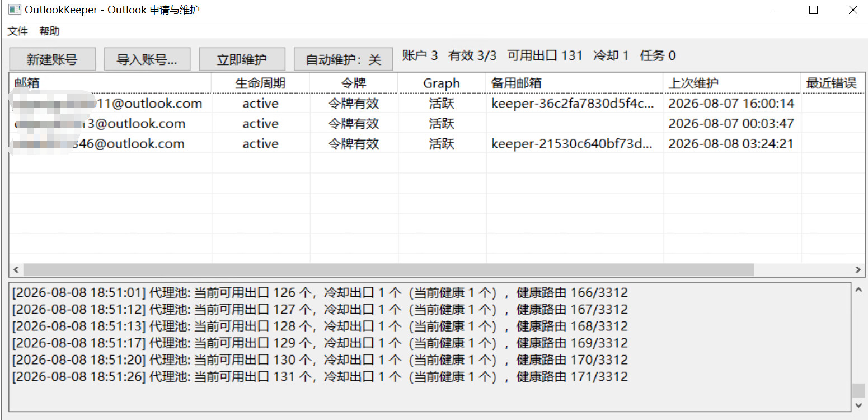Image resolution: width=868 pixels, height=420 pixels.
Task: Click 活跃 in the 2026-08-08 03:24:21 row
Action: point(442,144)
